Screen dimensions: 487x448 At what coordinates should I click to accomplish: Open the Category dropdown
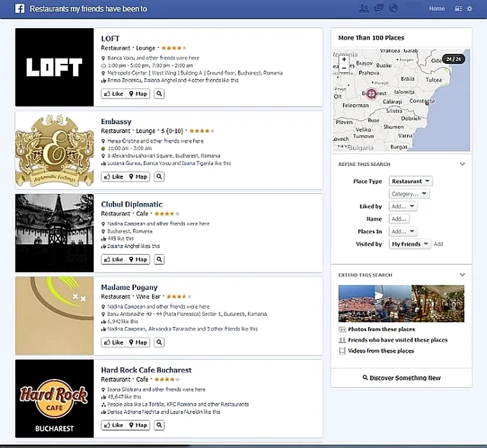pos(409,194)
